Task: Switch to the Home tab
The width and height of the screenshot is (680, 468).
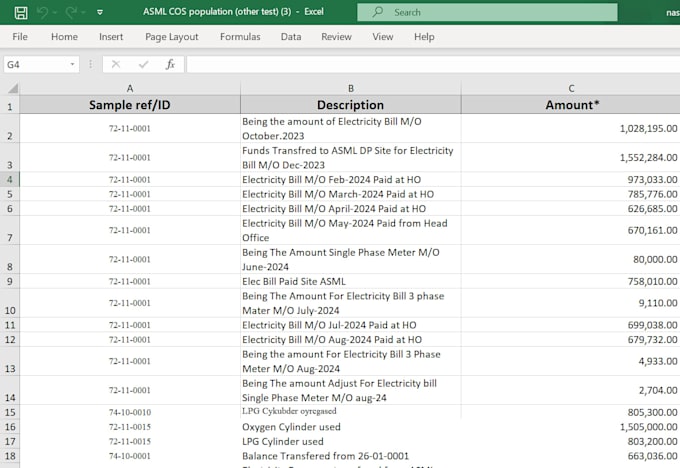Action: click(x=64, y=37)
